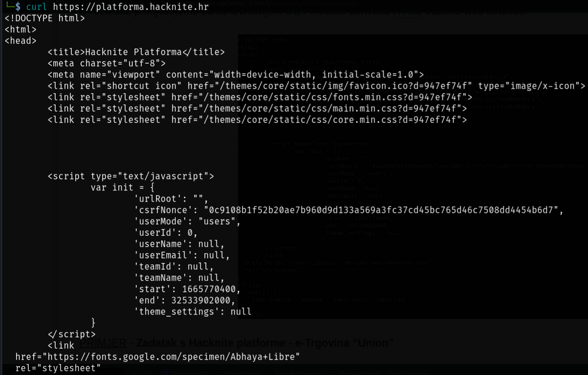Click the csrfNonce hash value
This screenshot has height=375, width=588.
[381, 210]
